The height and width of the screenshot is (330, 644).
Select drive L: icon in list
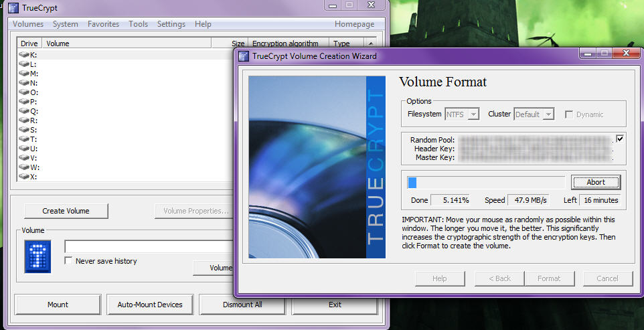click(x=24, y=64)
